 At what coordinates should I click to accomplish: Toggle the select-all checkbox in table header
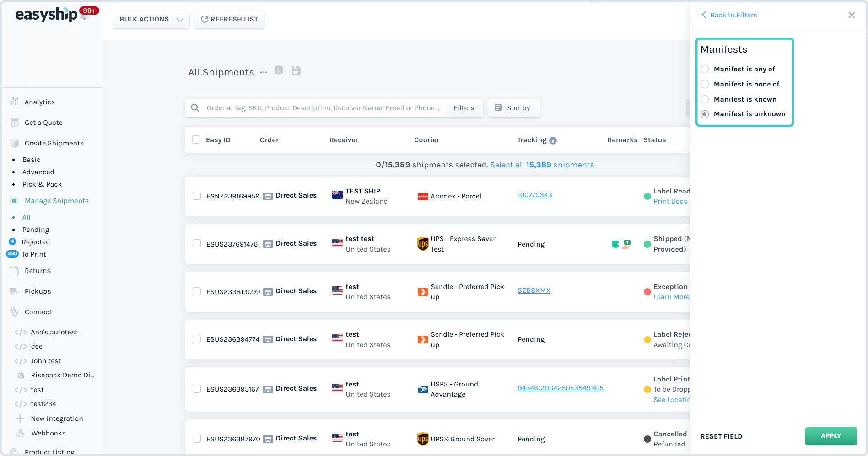196,139
